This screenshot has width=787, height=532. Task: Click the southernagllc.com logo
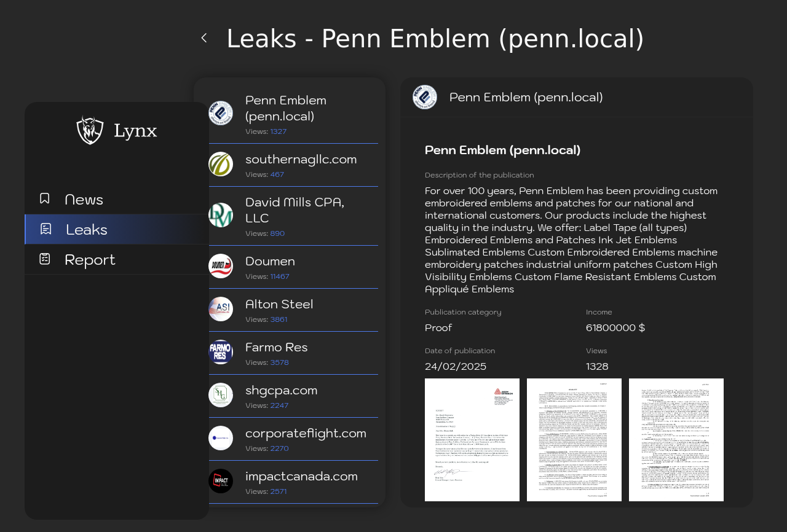221,164
